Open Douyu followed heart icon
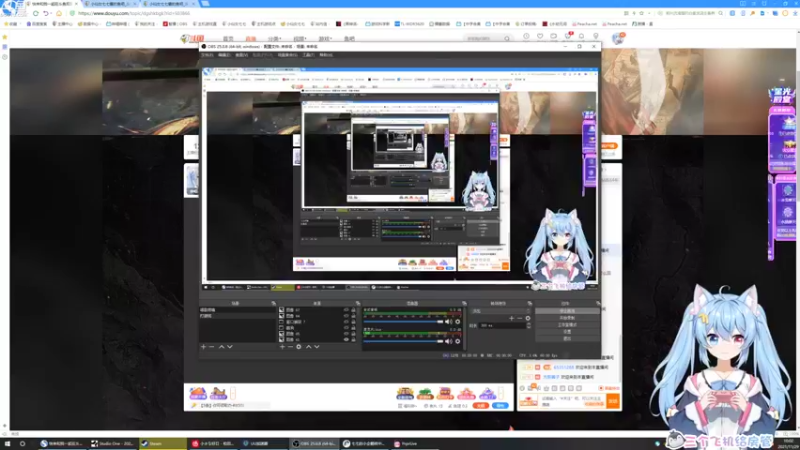 click(x=540, y=37)
